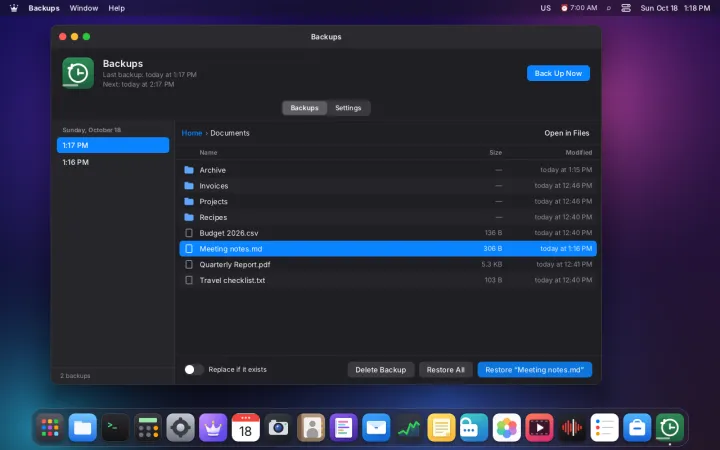Open Spotlight search in the menu bar

(x=608, y=8)
